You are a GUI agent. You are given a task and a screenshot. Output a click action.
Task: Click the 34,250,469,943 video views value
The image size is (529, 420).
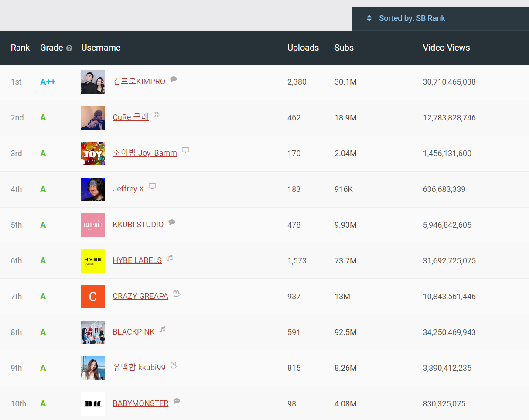(x=449, y=332)
